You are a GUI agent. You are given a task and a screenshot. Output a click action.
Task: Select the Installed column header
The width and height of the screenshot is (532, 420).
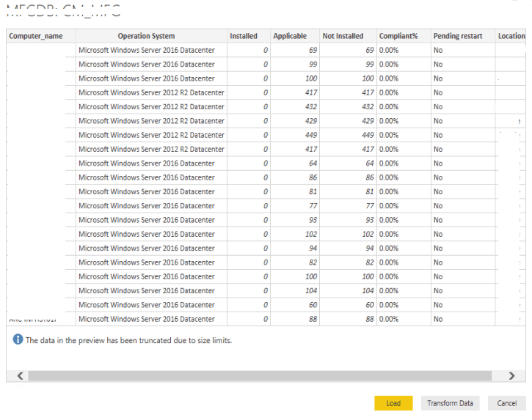(x=249, y=36)
